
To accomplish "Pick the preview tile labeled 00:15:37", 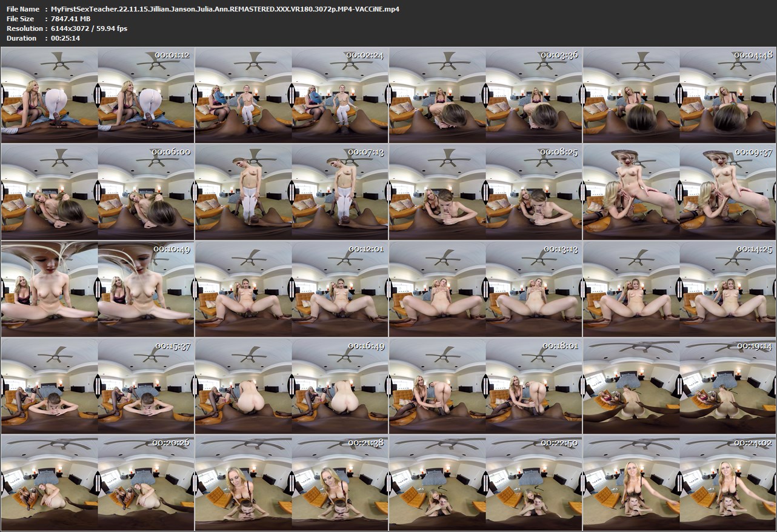I will pyautogui.click(x=98, y=386).
